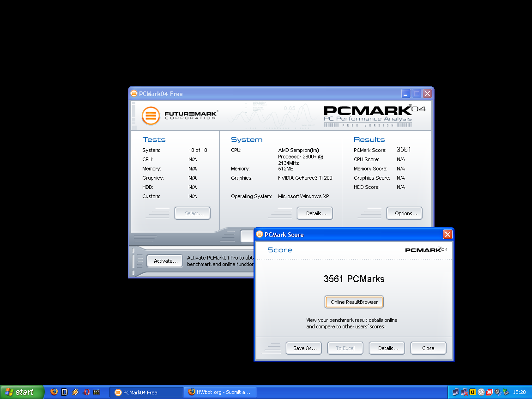Close the PCMark Score dialog with Close button

point(428,348)
